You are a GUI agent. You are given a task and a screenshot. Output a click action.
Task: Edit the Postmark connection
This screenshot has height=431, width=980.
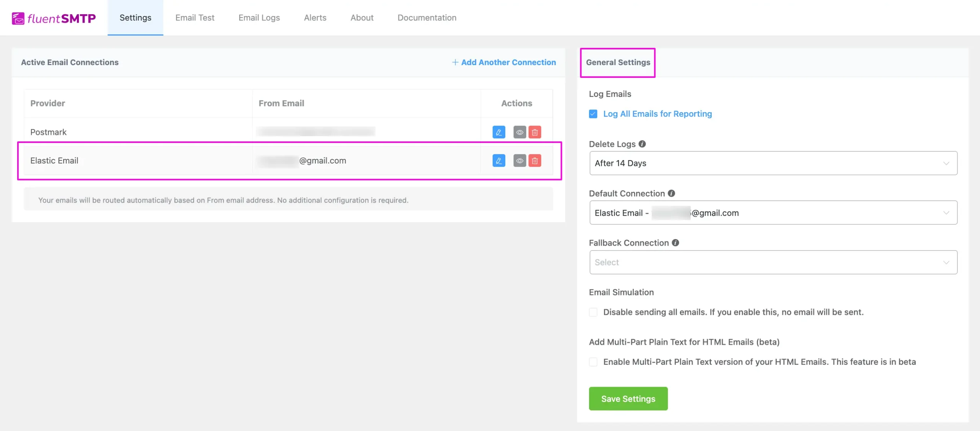498,132
